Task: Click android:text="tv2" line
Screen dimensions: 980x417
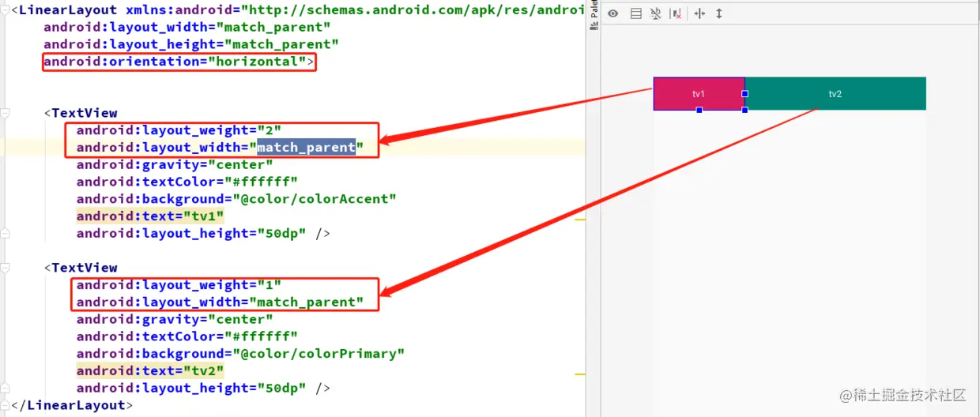Action: point(150,370)
